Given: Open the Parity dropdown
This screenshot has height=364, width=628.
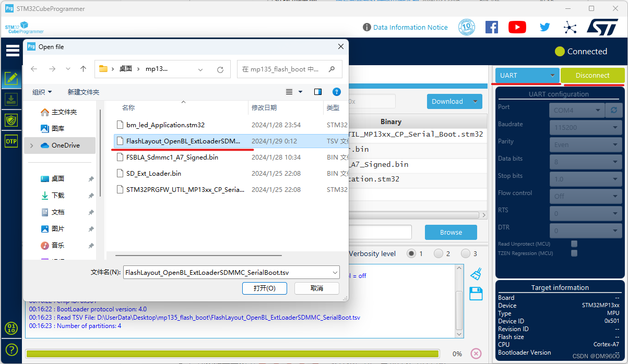Looking at the screenshot, I should point(585,144).
